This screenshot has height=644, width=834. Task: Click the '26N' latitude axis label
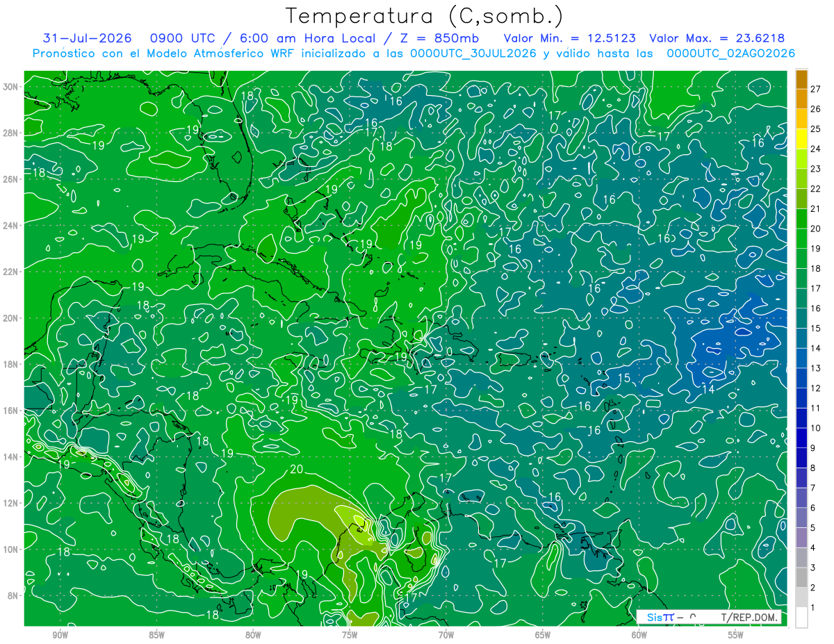tap(11, 179)
